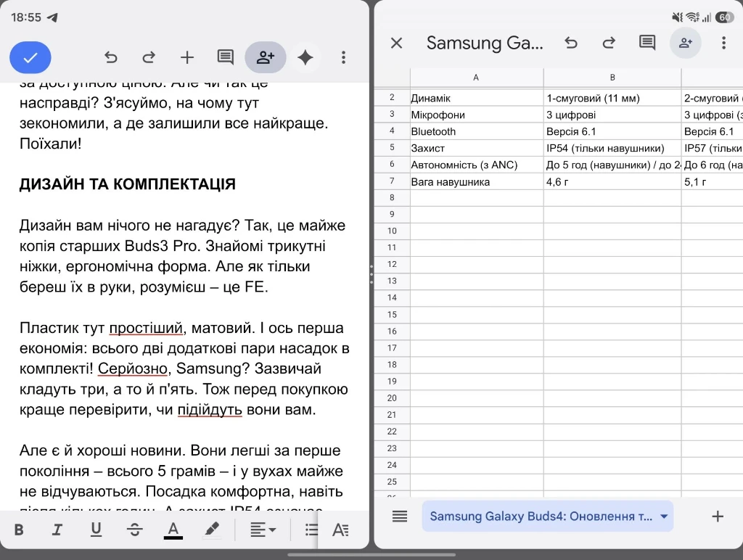Share the document via add-person icon

coord(266,57)
